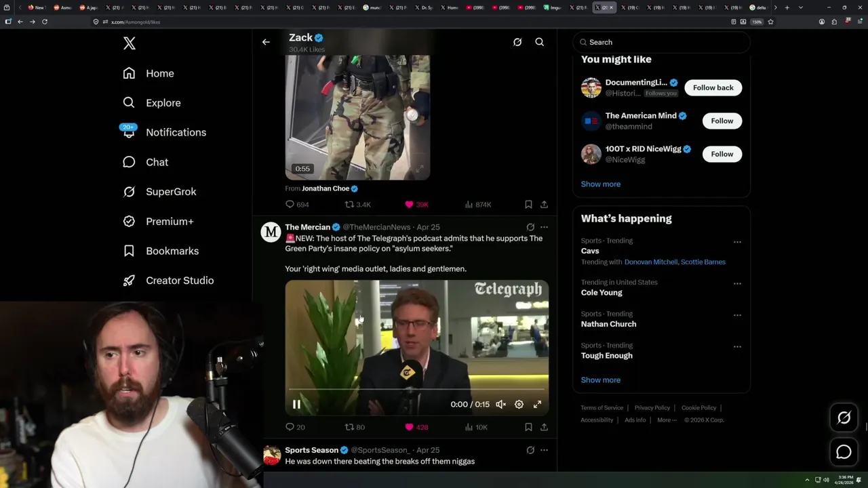
Task: Open the Explore section
Action: 151,103
